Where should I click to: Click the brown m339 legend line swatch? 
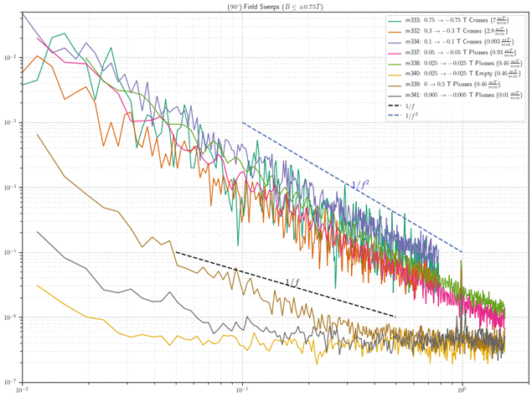(396, 85)
